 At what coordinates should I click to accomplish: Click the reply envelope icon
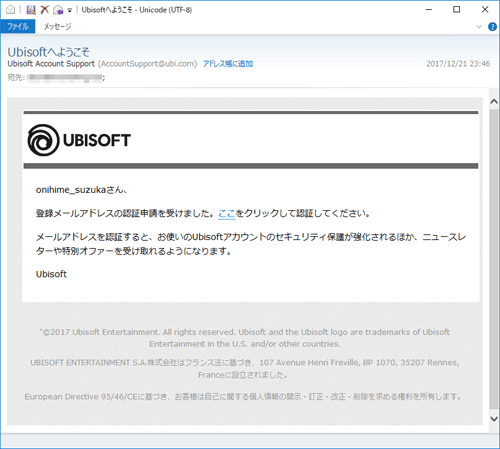(x=58, y=10)
